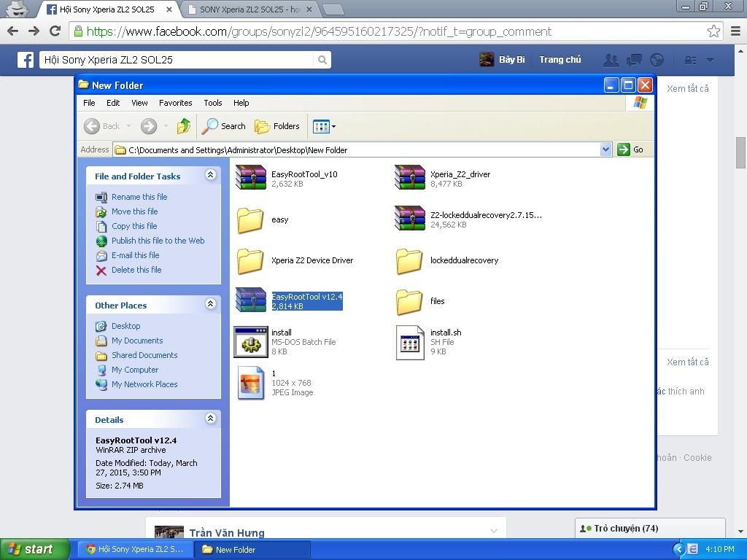Open the Back history dropdown arrow
747x560 pixels.
pos(128,126)
